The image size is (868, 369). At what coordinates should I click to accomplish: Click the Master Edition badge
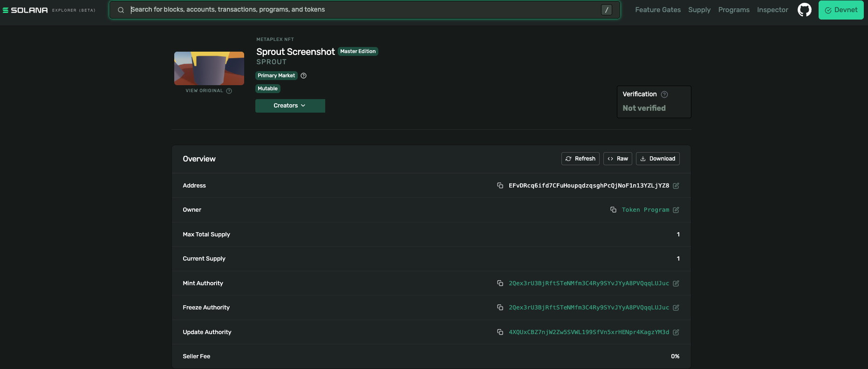[358, 51]
